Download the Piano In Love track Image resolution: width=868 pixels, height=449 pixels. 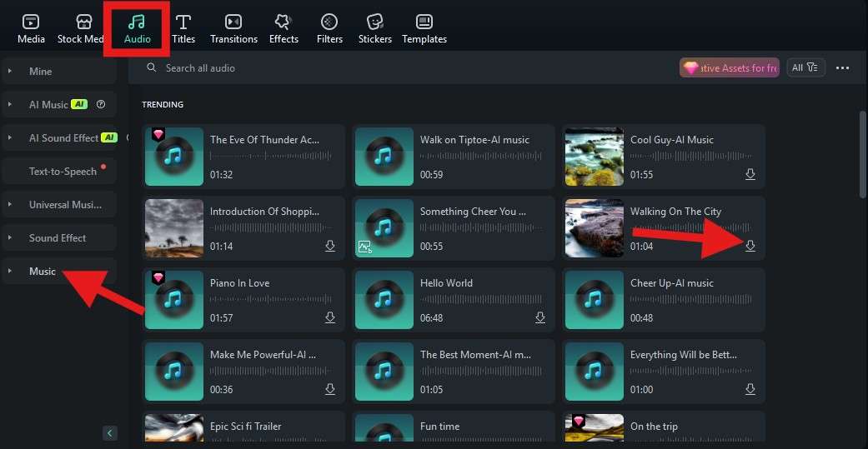(x=330, y=317)
